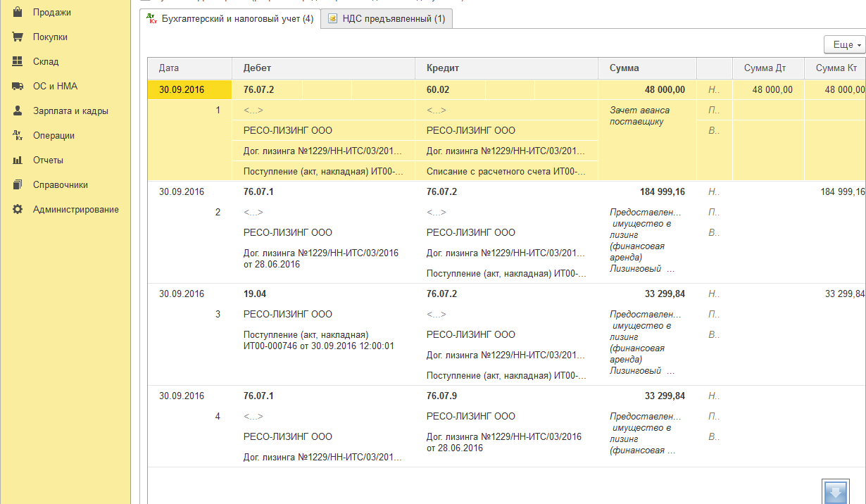This screenshot has height=504, width=866.
Task: Click the Сумма column header
Action: pos(647,68)
